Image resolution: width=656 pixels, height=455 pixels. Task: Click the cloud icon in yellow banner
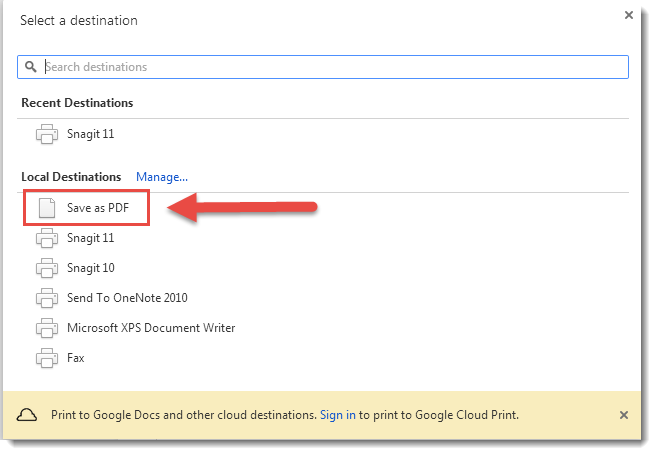click(x=29, y=414)
